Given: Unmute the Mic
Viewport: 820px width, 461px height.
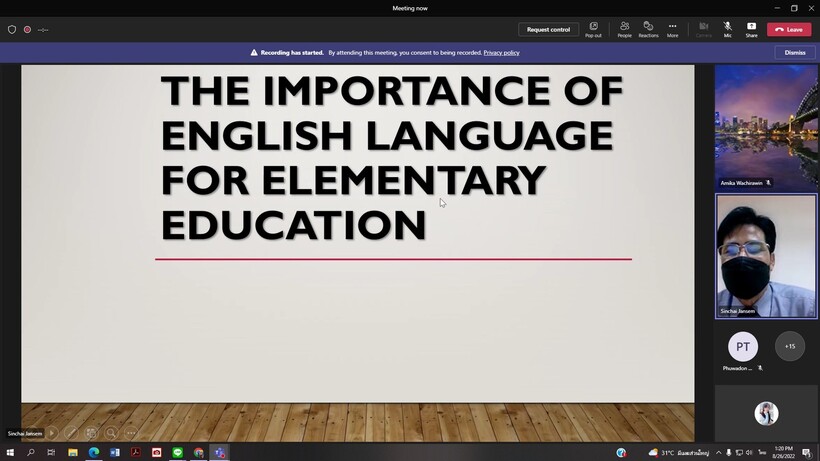Looking at the screenshot, I should click(x=727, y=29).
